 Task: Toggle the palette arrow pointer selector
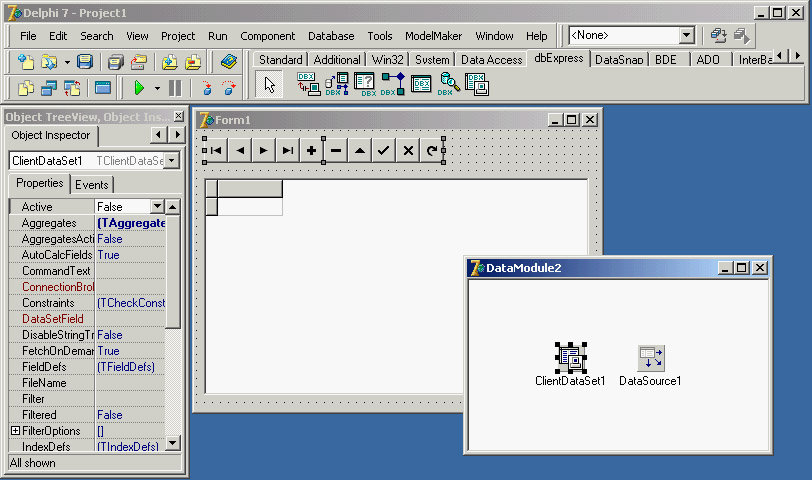pyautogui.click(x=269, y=85)
